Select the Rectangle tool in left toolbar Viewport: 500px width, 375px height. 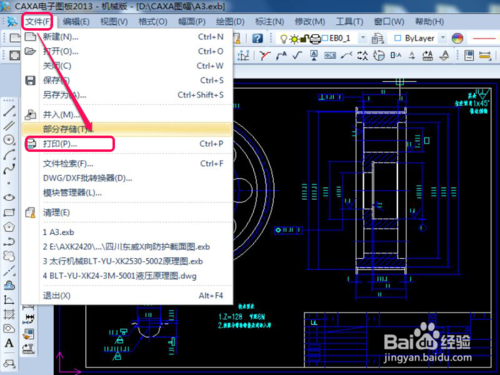pyautogui.click(x=9, y=213)
